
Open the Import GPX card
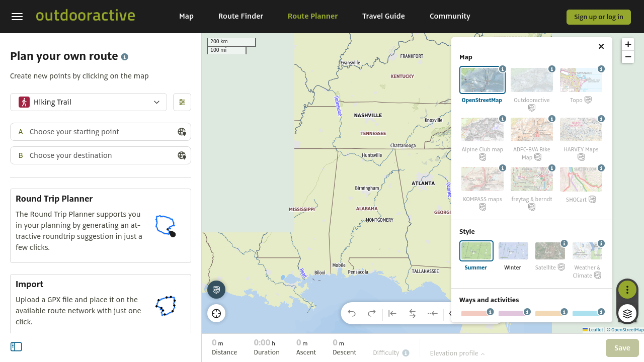point(101,304)
